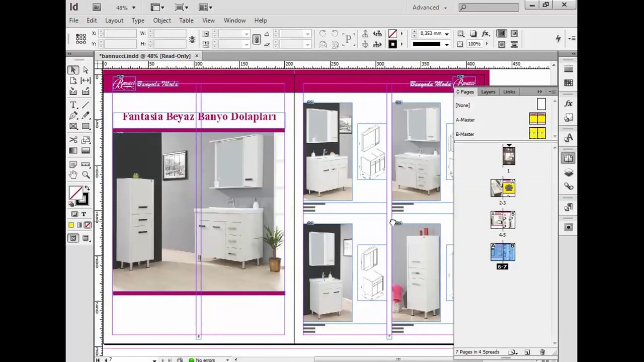Toggle wrap around bounding box
The width and height of the screenshot is (644, 362).
click(x=514, y=34)
